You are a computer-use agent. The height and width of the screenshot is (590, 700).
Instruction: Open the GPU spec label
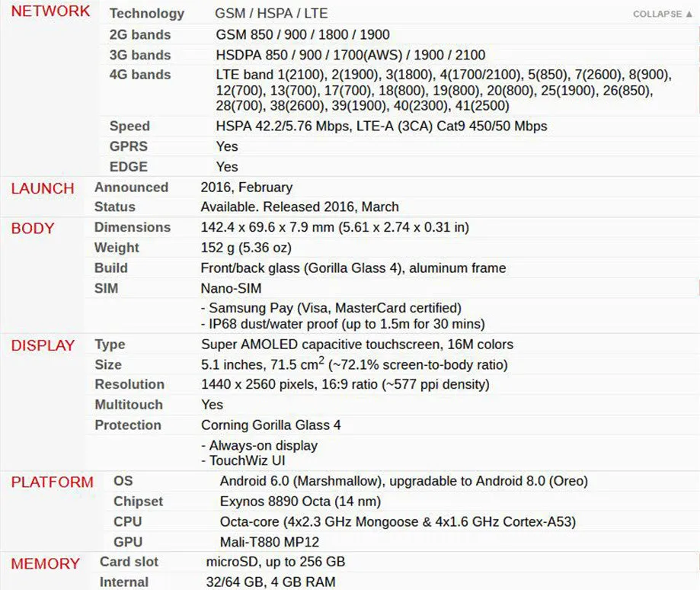click(x=128, y=542)
